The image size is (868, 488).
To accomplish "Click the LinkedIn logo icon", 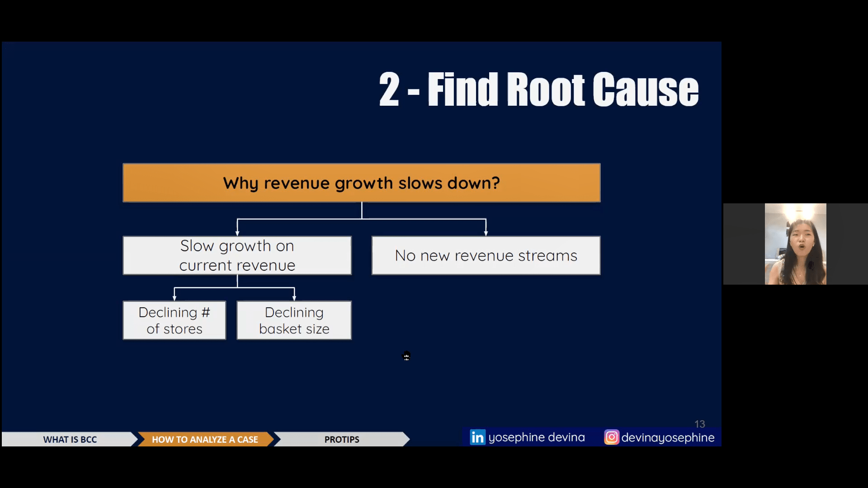I will click(x=477, y=437).
